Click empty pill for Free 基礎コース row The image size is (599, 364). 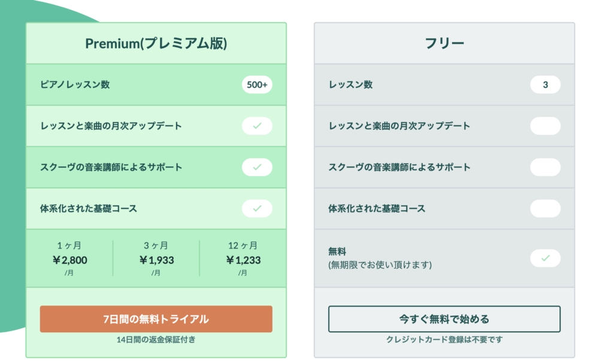point(546,208)
